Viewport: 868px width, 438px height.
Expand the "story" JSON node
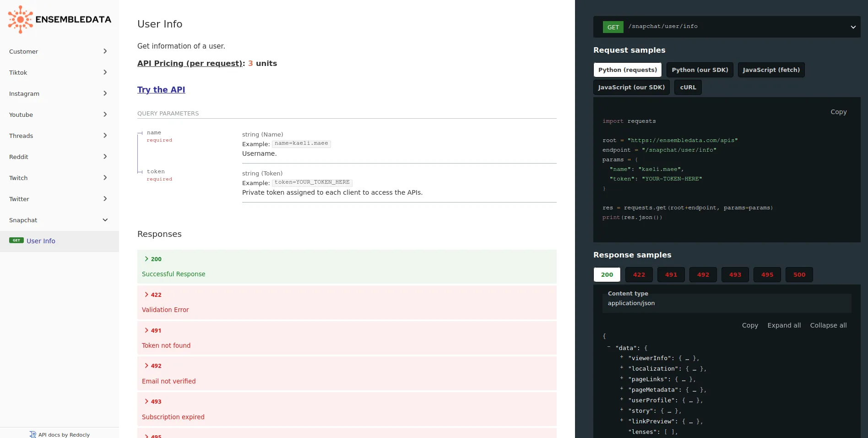point(622,409)
